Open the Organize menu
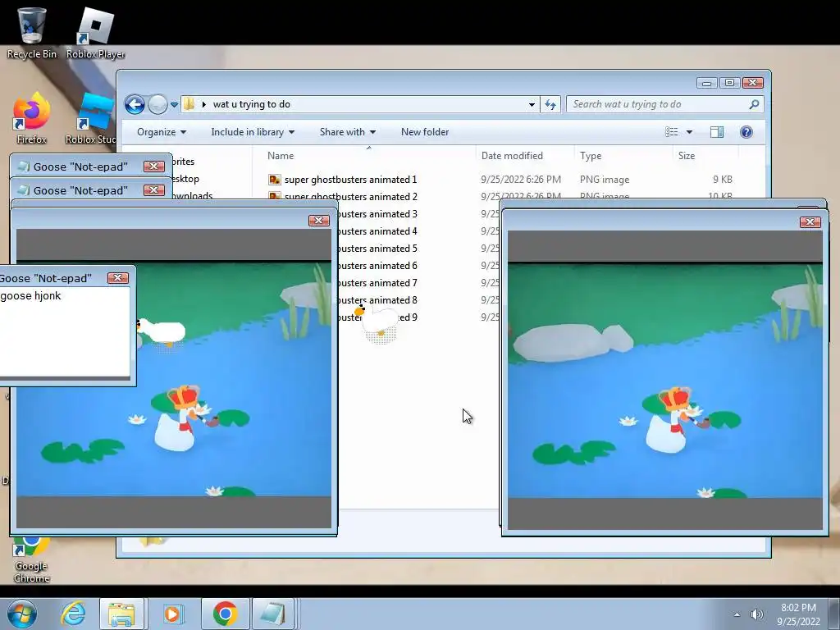This screenshot has height=630, width=840. pyautogui.click(x=162, y=132)
